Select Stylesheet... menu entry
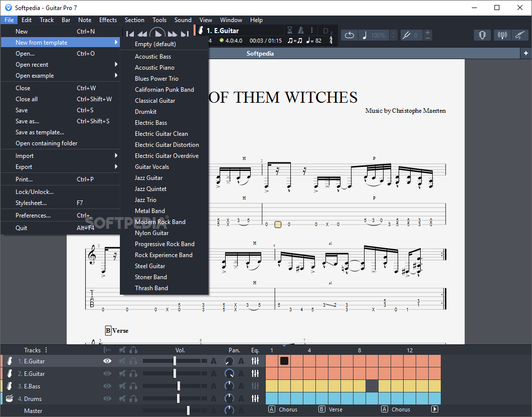Image resolution: width=532 pixels, height=417 pixels. coord(60,203)
